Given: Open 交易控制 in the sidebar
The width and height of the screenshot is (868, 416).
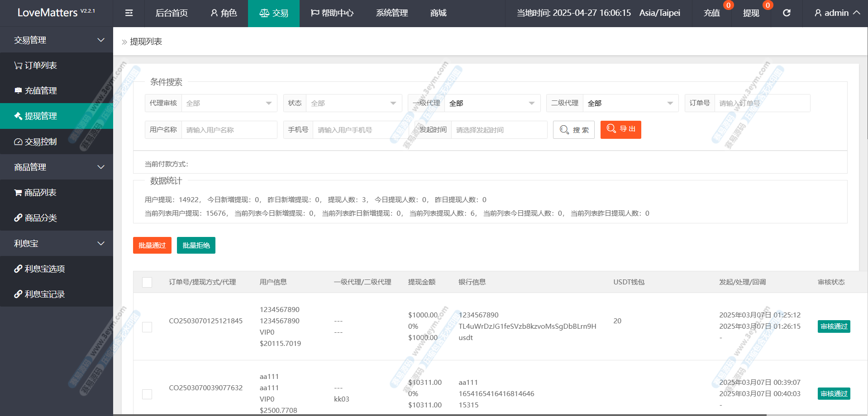Looking at the screenshot, I should coord(41,142).
